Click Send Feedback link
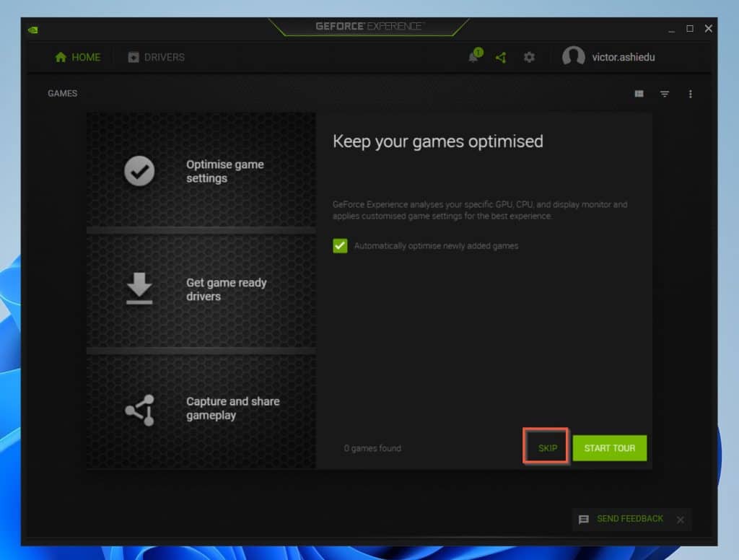Screen dimensions: 739x560 click(629, 519)
